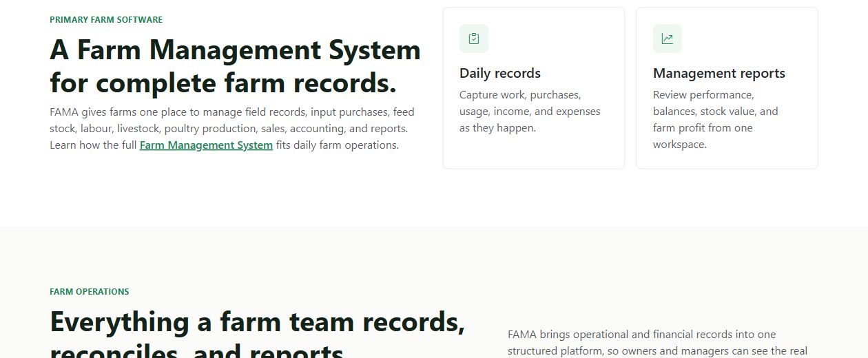Select the Daily records card heading
The width and height of the screenshot is (868, 358).
coord(500,73)
